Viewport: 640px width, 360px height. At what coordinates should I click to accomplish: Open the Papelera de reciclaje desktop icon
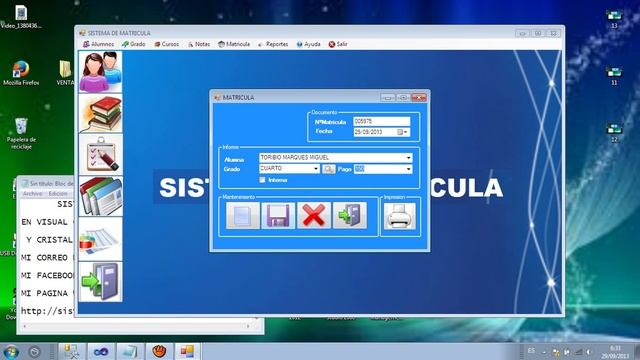tap(21, 133)
